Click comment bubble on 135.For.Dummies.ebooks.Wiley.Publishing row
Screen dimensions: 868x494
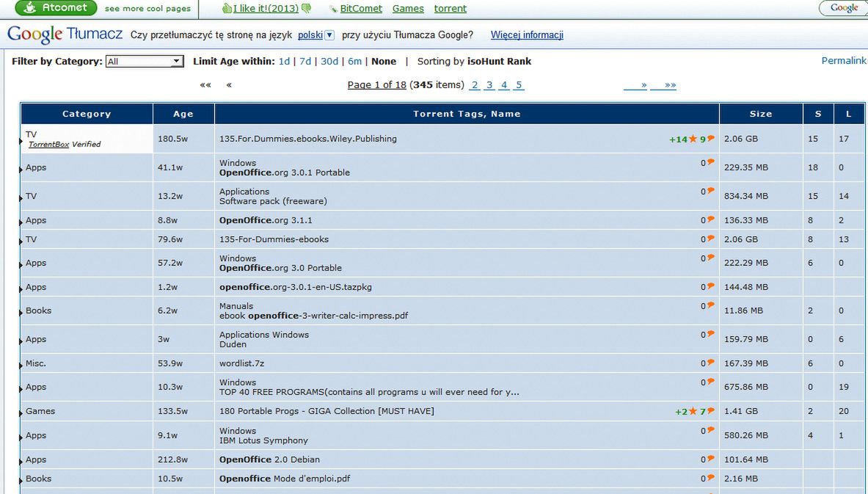[711, 139]
